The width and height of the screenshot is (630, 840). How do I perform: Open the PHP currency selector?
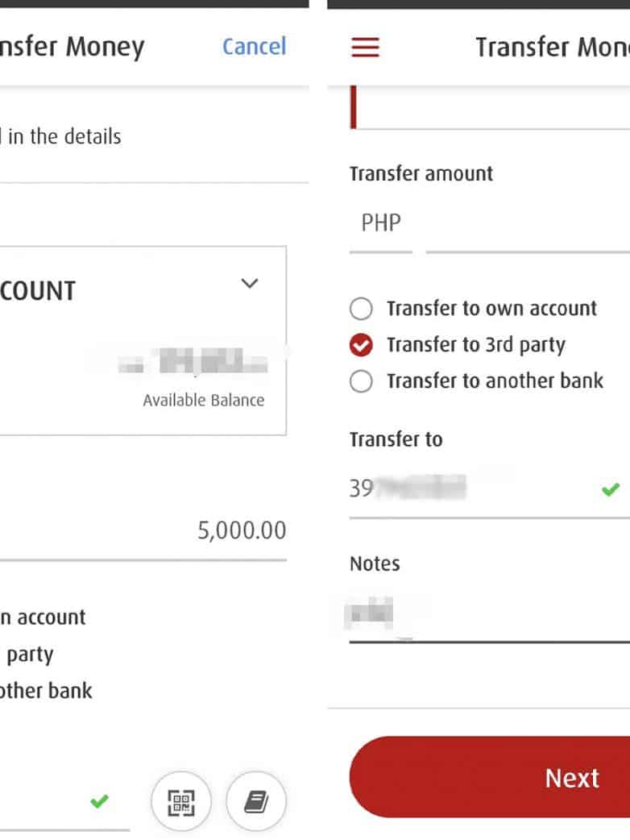381,223
